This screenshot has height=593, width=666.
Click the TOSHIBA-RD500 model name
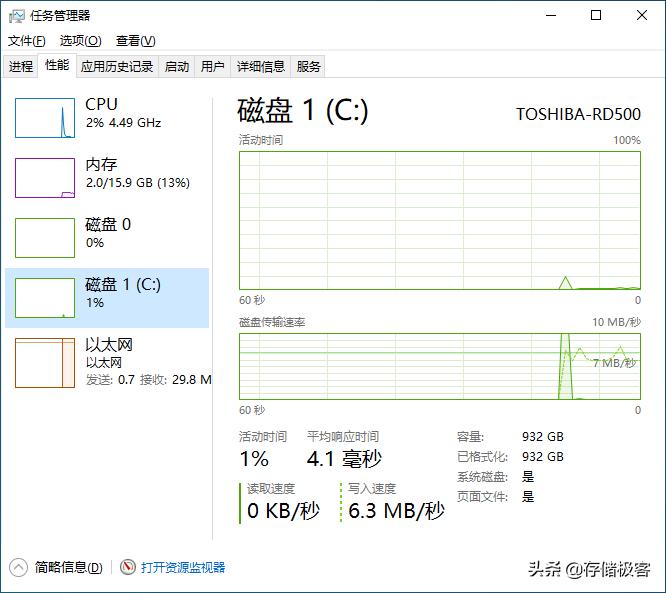coord(578,114)
